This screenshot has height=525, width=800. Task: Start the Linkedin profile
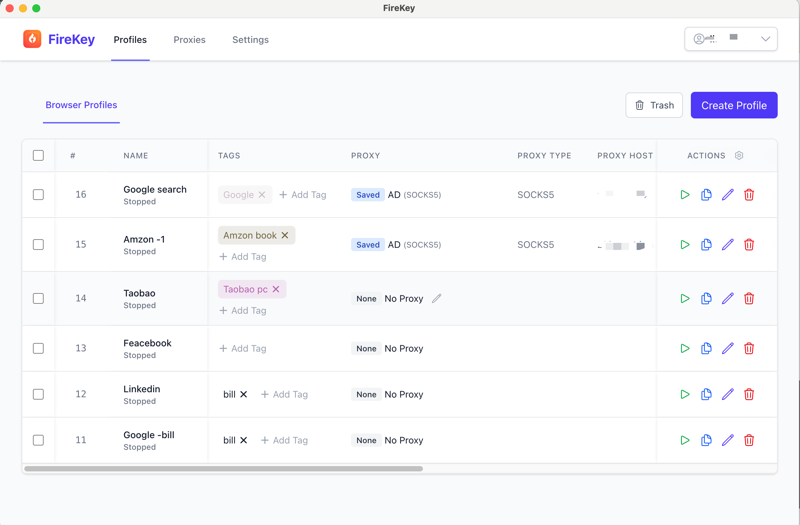click(685, 395)
